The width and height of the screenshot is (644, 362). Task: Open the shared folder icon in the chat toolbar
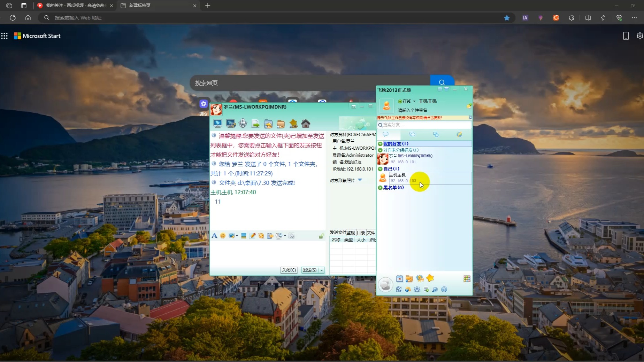coord(281,124)
